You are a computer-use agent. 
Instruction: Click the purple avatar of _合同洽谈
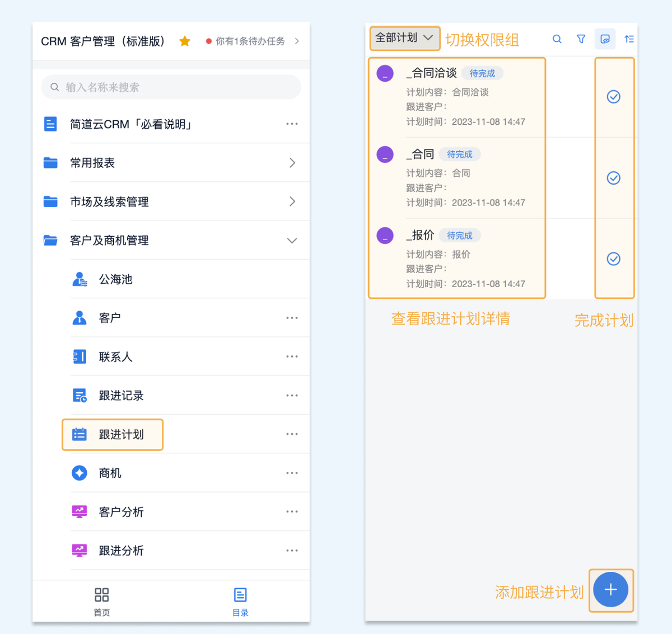point(385,73)
